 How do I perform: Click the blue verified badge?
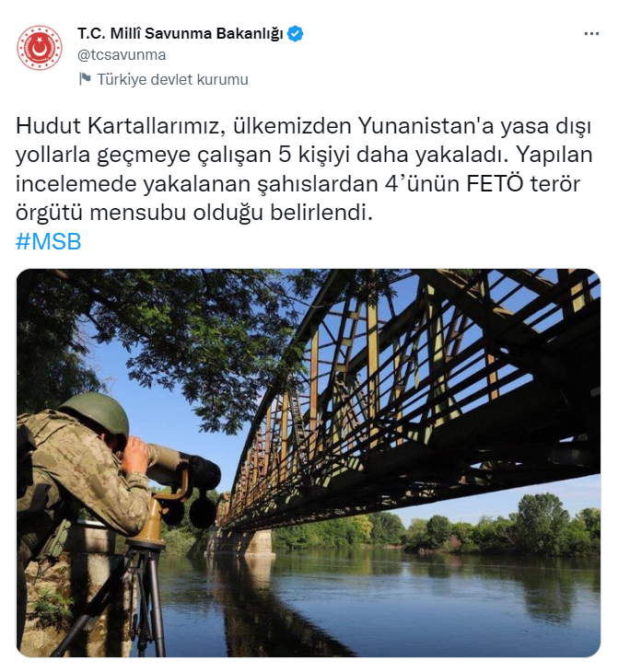(296, 33)
